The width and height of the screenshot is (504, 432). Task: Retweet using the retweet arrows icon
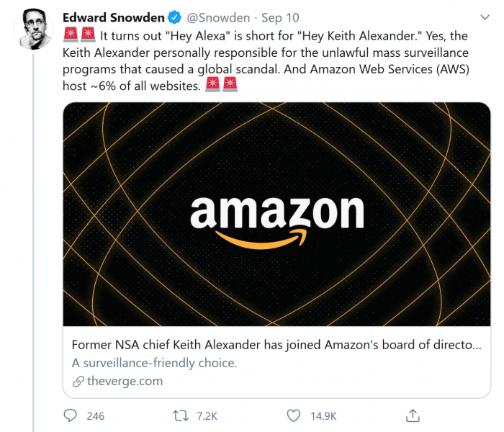[x=181, y=415]
